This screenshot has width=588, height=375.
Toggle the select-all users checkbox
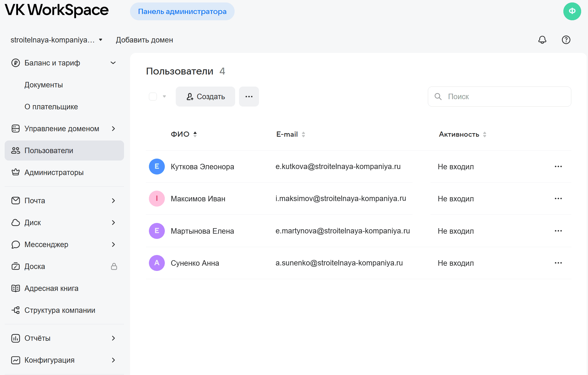(x=153, y=96)
